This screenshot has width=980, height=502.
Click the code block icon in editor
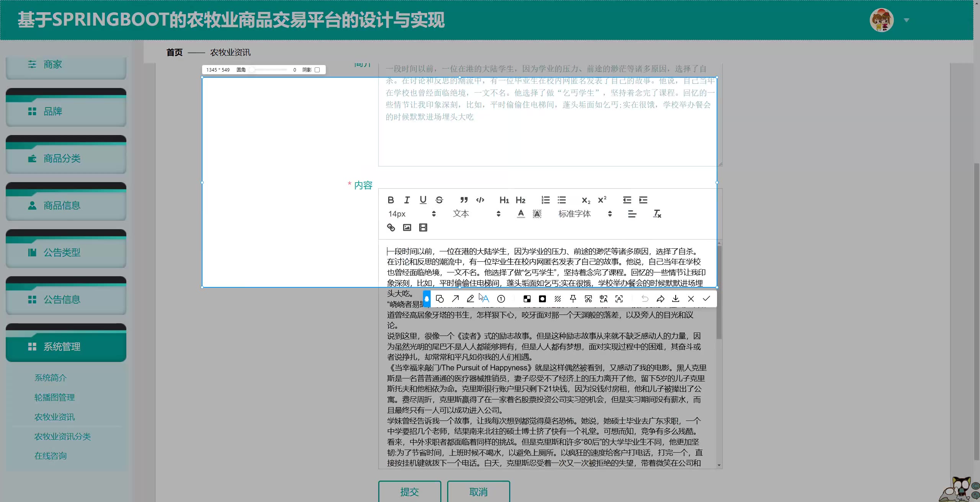(480, 200)
